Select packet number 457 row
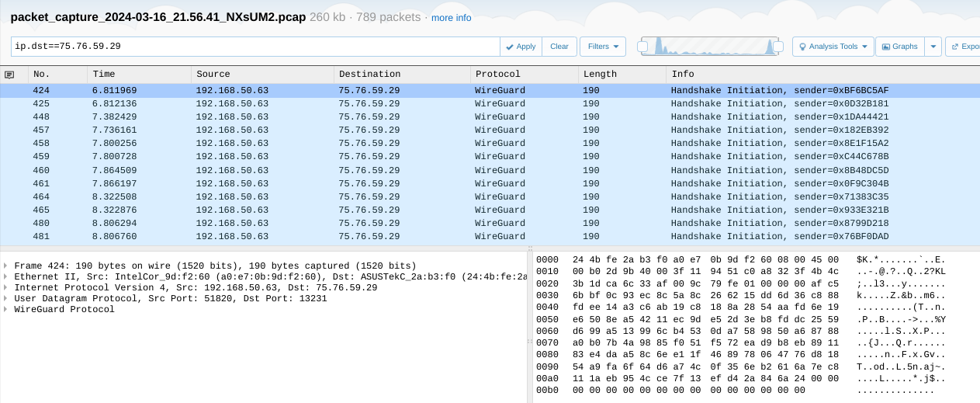The image size is (980, 403). click(490, 130)
